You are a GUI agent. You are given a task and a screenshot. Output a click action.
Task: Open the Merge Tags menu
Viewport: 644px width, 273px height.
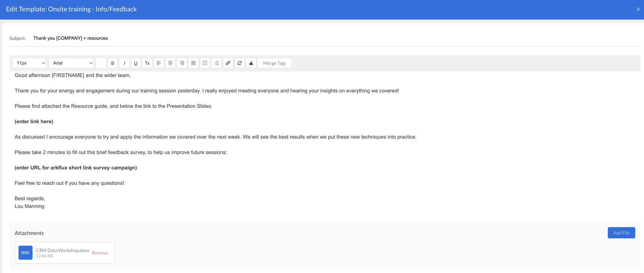click(274, 63)
